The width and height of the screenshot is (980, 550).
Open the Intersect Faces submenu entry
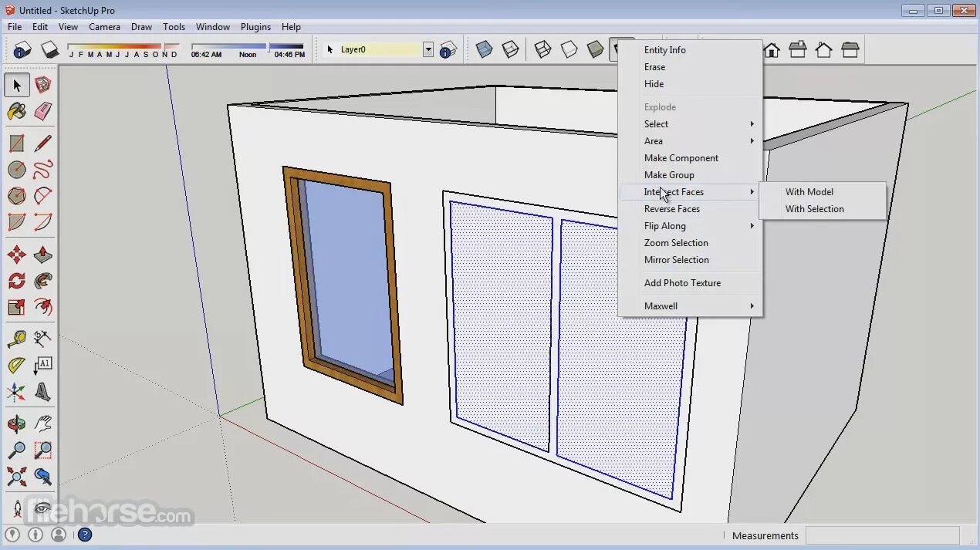pos(691,192)
